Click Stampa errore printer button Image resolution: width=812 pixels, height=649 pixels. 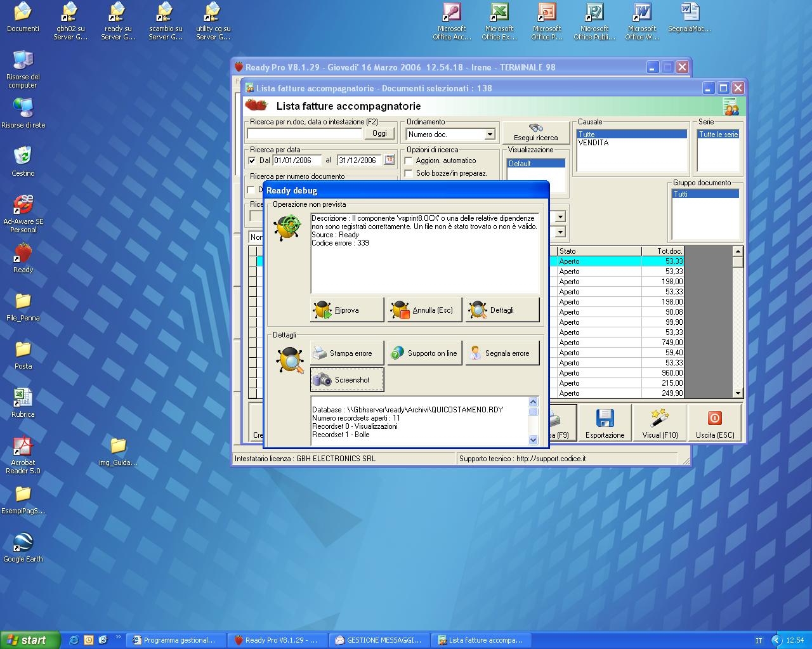pos(347,353)
